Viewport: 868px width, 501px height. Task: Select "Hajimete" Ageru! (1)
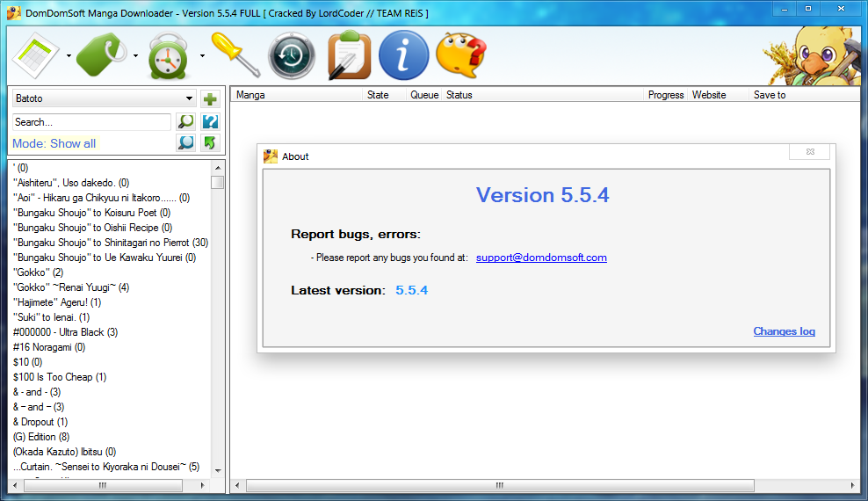coord(57,302)
